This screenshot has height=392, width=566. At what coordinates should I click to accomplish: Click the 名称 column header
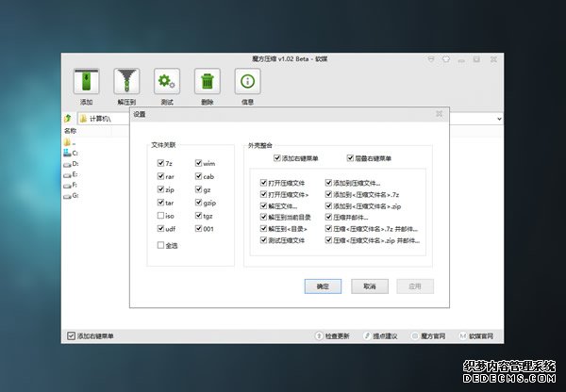coord(71,131)
